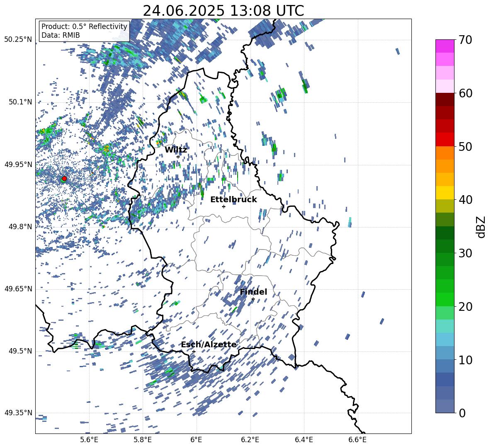Click the 49.65°N latitude label

(x=18, y=289)
